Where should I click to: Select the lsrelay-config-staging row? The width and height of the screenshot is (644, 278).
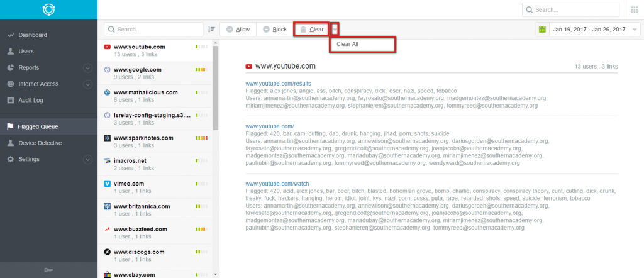(155, 119)
